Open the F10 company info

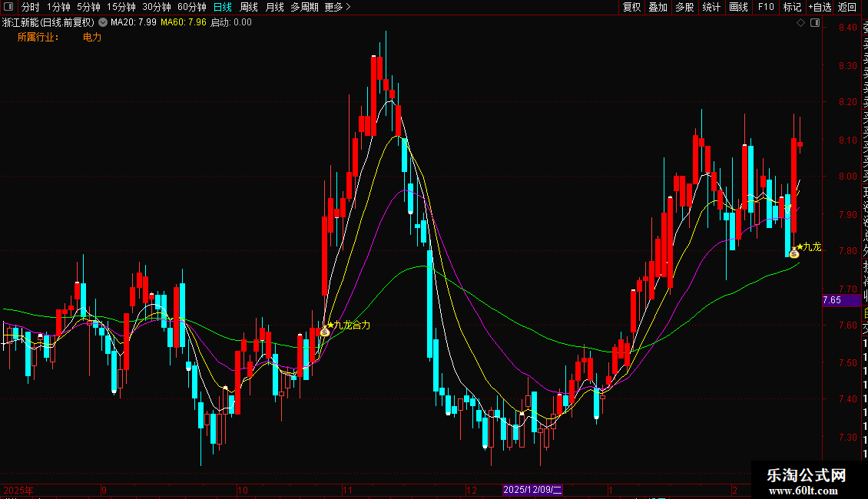pyautogui.click(x=766, y=7)
